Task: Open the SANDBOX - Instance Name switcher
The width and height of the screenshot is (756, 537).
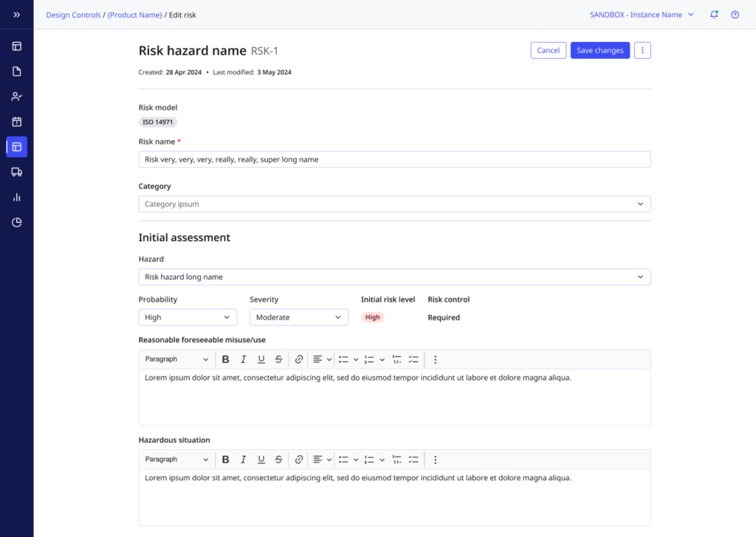Action: (642, 15)
